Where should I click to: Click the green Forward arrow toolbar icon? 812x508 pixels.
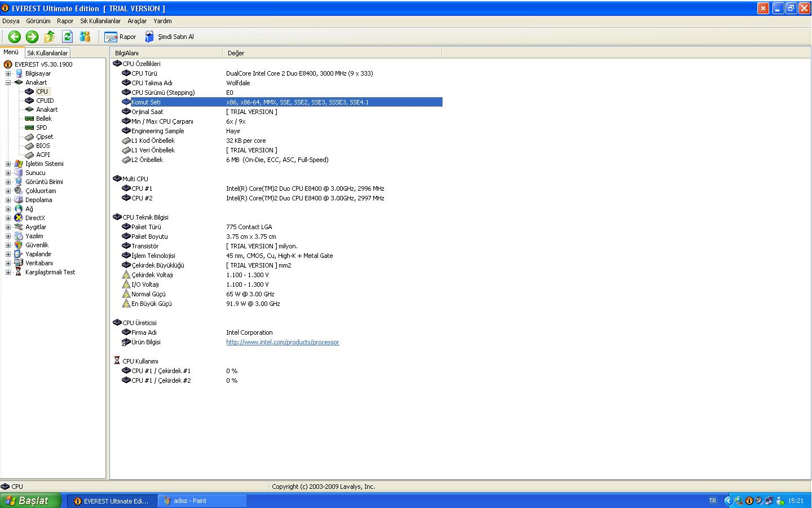coord(32,37)
